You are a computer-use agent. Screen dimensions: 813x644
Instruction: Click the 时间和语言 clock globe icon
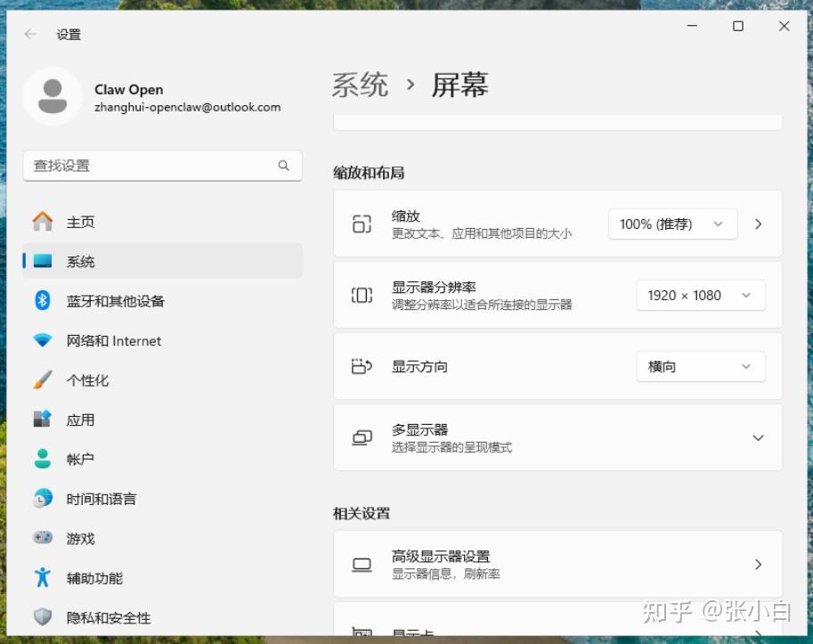click(x=43, y=498)
